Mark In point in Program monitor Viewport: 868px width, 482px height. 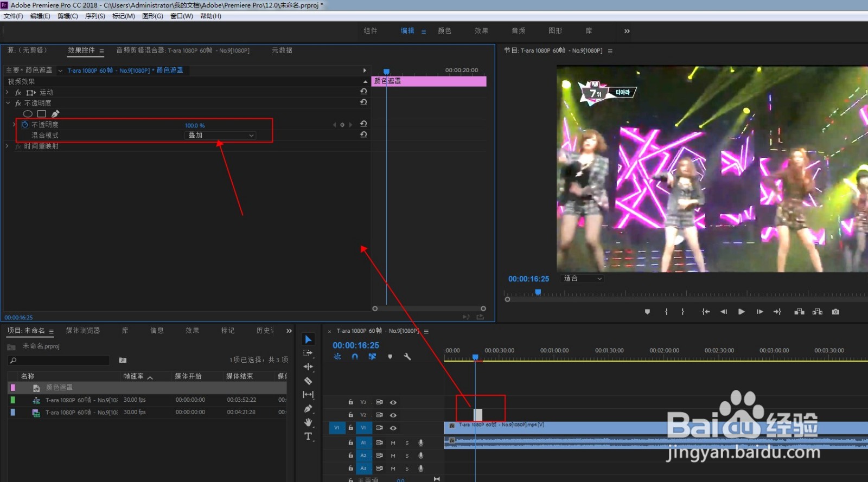(666, 312)
